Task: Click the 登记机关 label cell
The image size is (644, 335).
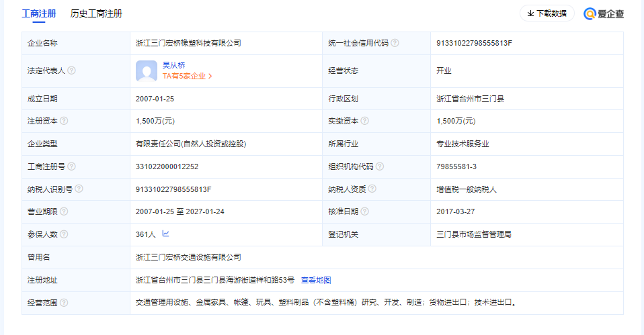Action: [376, 234]
